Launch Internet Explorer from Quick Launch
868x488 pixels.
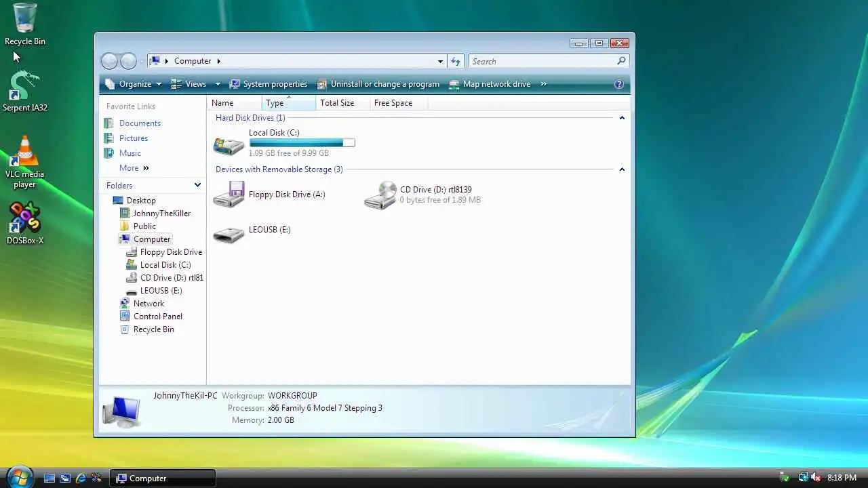point(81,478)
